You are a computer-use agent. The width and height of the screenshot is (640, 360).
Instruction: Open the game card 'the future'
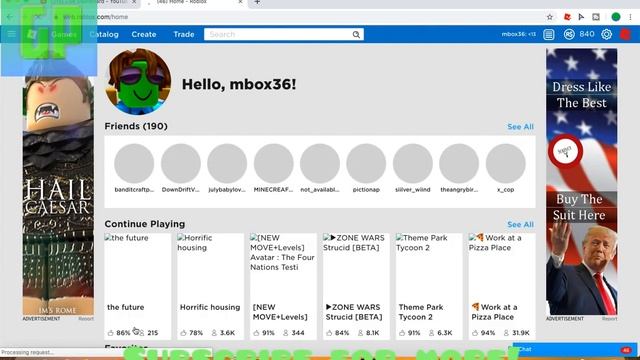tap(138, 286)
